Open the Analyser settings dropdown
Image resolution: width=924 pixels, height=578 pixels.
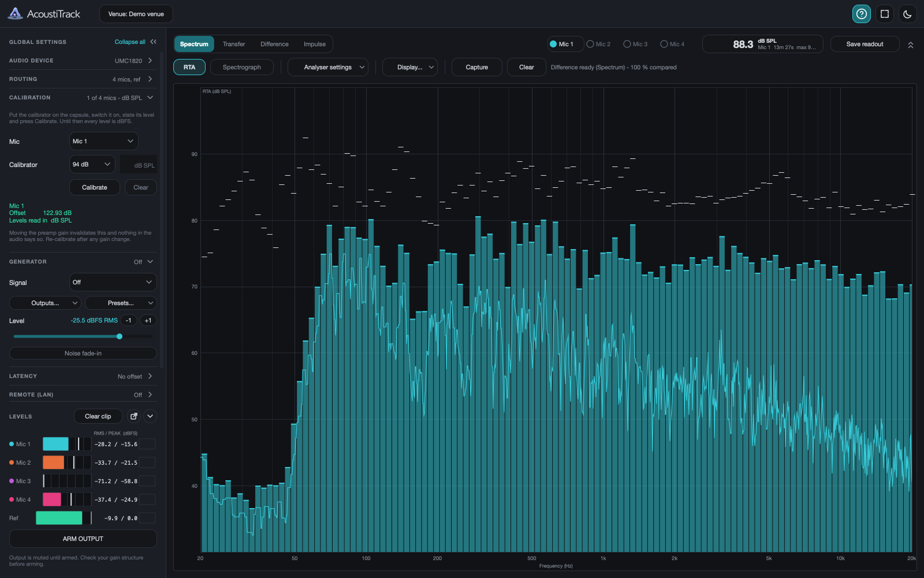328,67
